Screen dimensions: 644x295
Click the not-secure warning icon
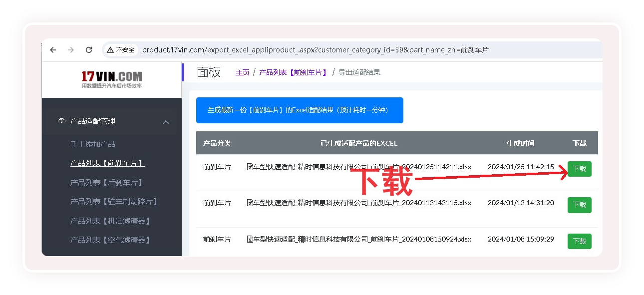110,50
